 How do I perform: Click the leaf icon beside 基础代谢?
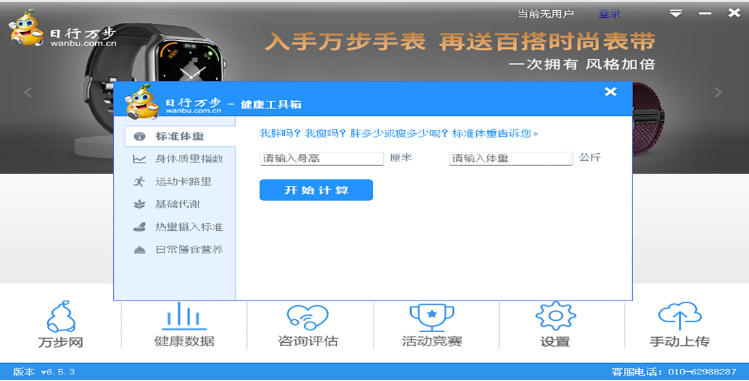[x=139, y=204]
